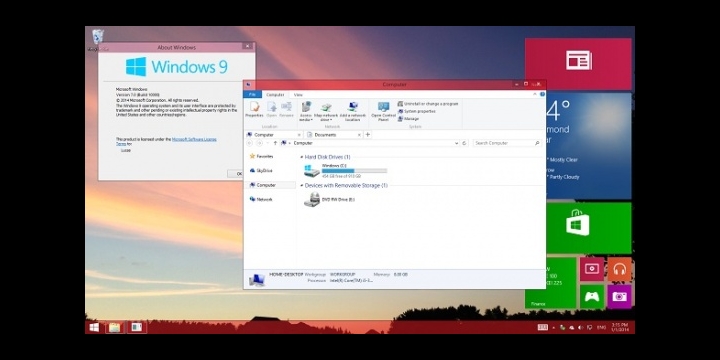Viewport: 720px width, 360px height.
Task: Select Favorites in the navigation pane
Action: pyautogui.click(x=261, y=156)
